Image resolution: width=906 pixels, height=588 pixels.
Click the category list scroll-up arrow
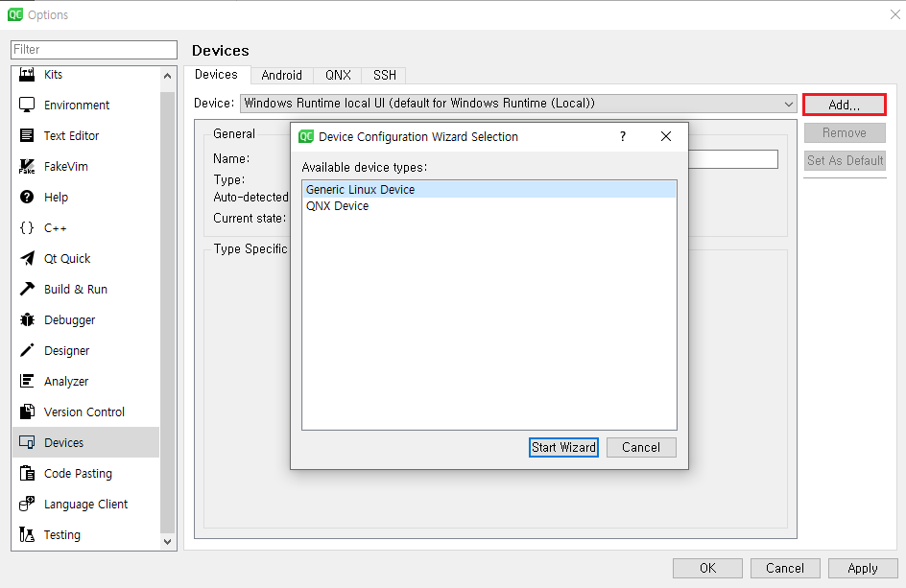168,76
